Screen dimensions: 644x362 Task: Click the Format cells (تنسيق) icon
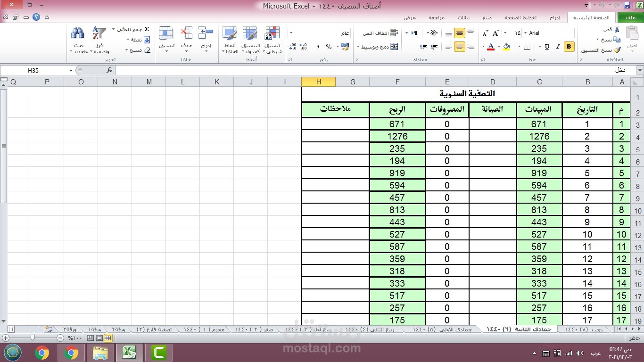point(166,33)
